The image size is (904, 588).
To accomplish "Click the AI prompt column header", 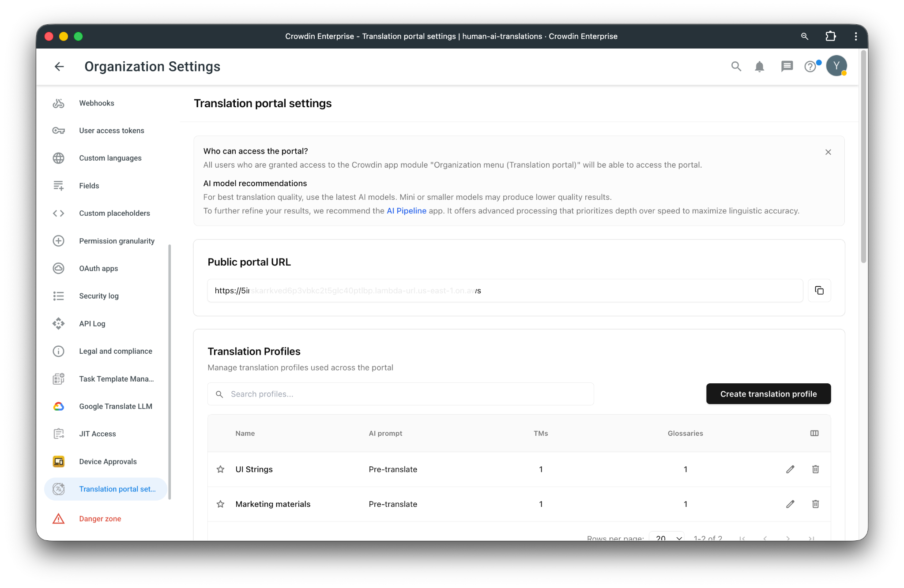I will coord(385,433).
